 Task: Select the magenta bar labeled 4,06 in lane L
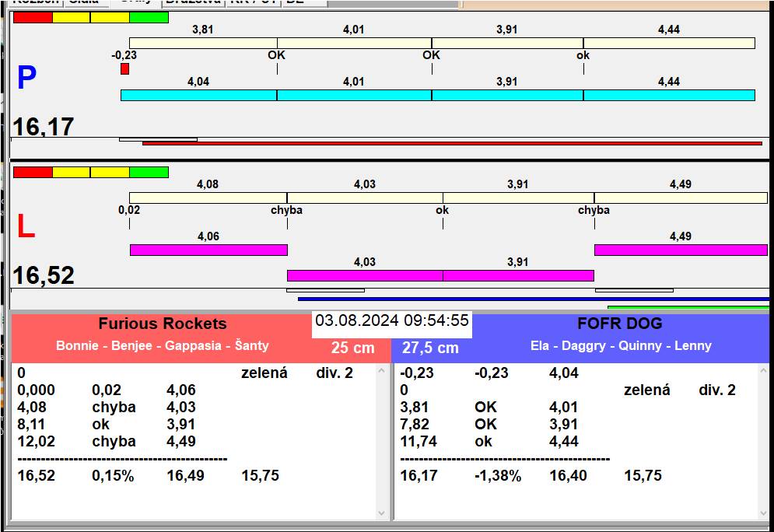(208, 250)
